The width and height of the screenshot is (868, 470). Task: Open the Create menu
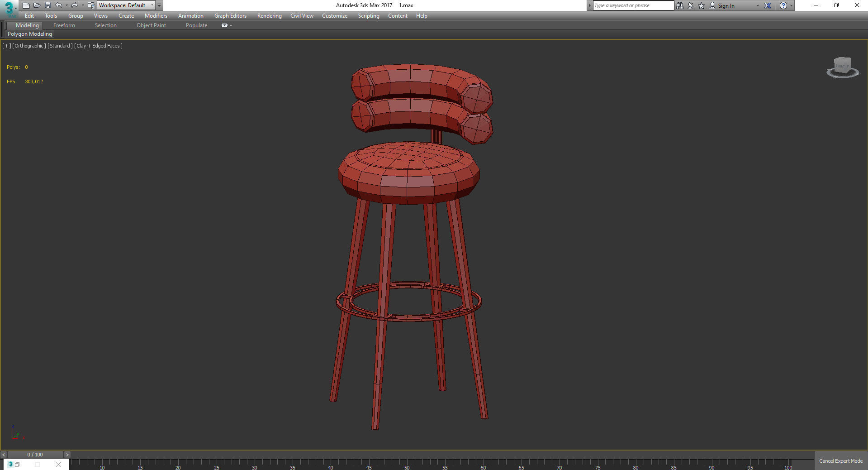click(126, 16)
